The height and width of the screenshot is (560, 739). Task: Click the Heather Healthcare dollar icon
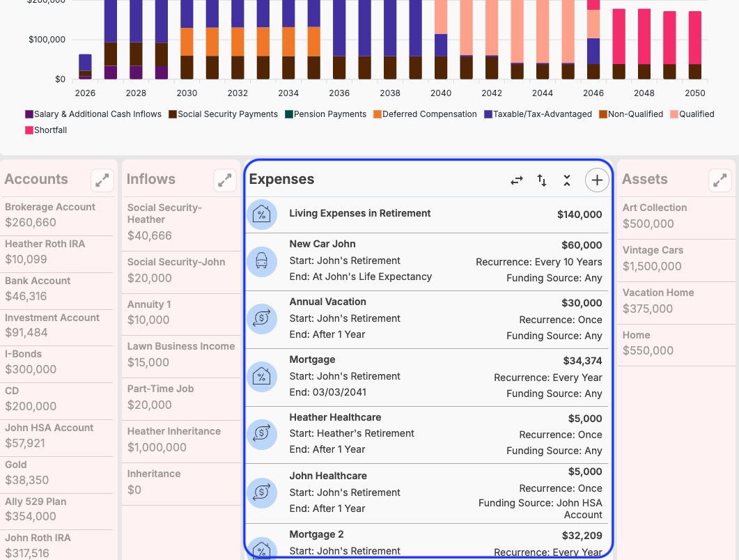coord(262,434)
